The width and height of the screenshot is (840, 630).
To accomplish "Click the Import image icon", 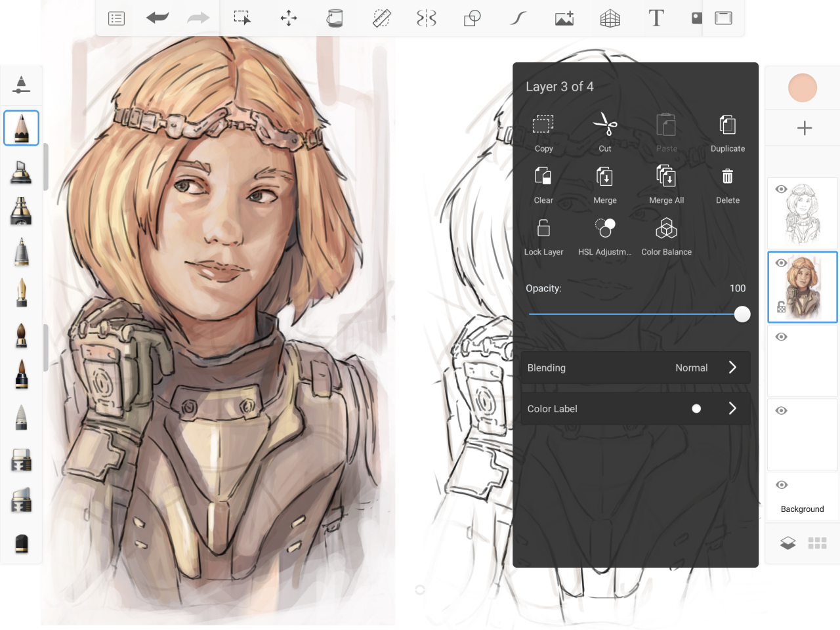I will (564, 18).
